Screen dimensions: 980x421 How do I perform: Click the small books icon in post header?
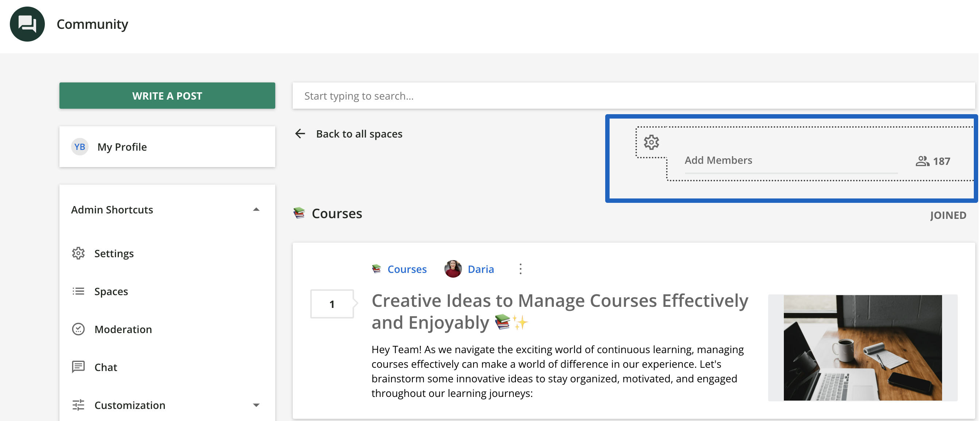coord(376,269)
